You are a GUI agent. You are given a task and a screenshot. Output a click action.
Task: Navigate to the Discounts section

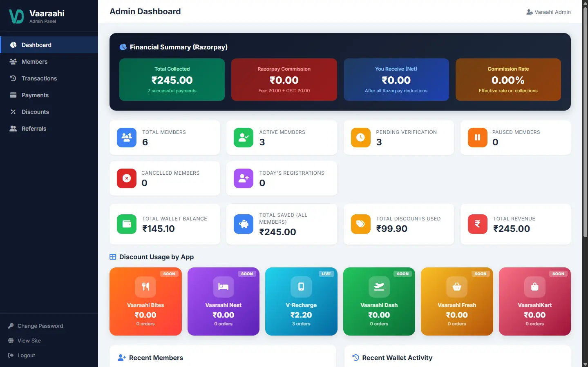pyautogui.click(x=49, y=112)
